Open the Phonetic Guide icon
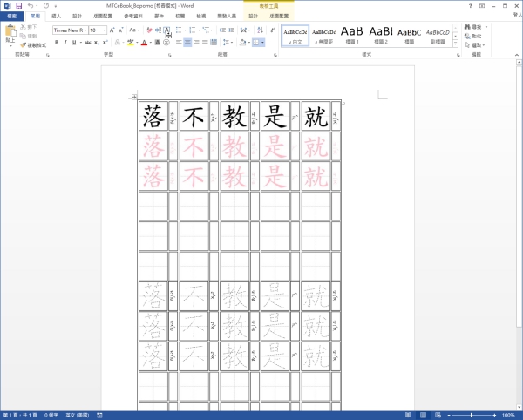 tap(158, 30)
